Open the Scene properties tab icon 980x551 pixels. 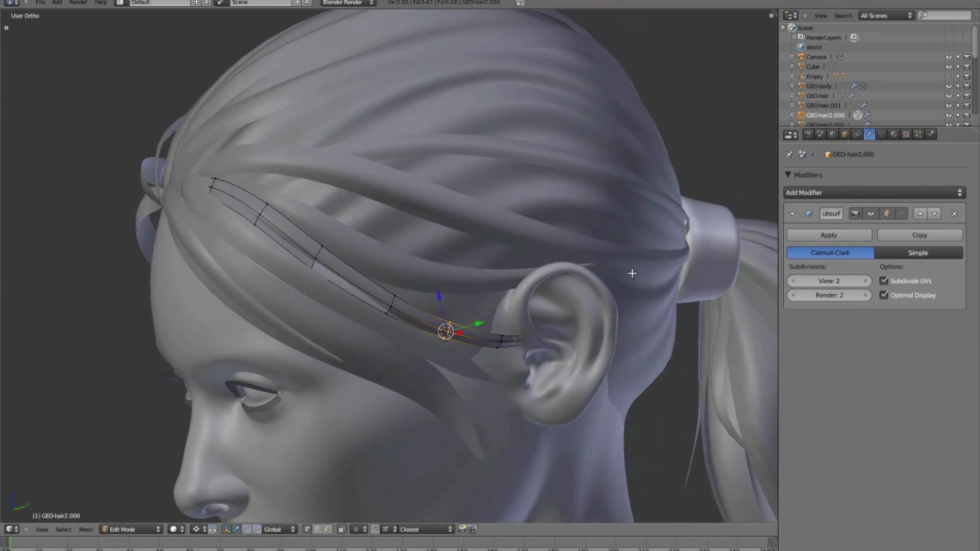point(820,134)
